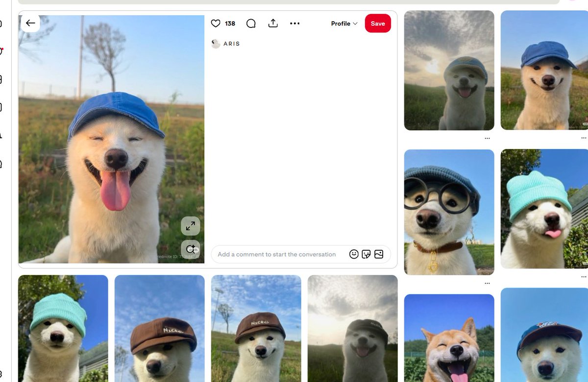Save the pin with the red Save button
The image size is (588, 382).
pos(378,24)
